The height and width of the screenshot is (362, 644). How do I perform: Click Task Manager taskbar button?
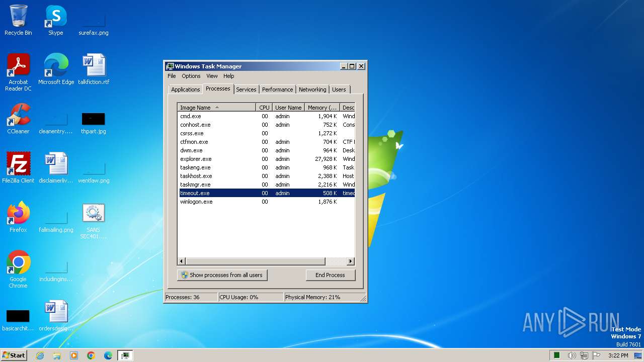tap(125, 355)
